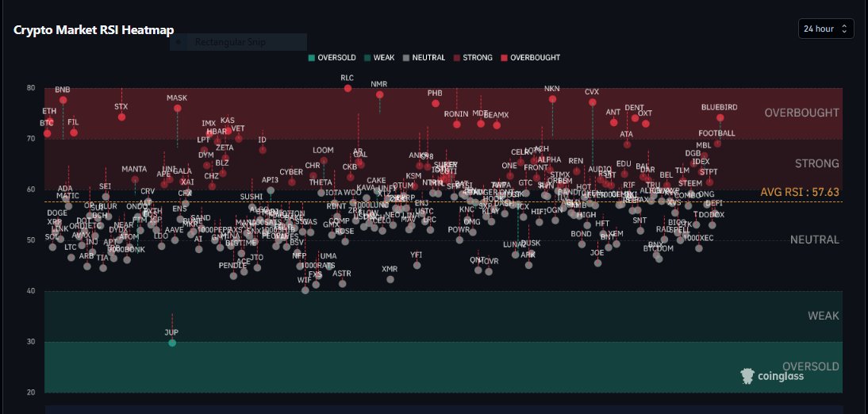
Task: Select the ASTR data point
Action: pos(342,284)
